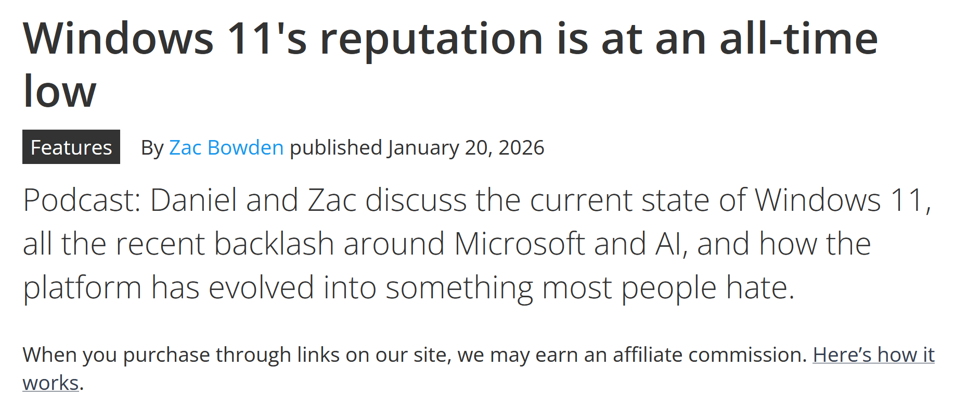This screenshot has height=417, width=980.
Task: Click the Zac Bowden author link
Action: point(226,148)
